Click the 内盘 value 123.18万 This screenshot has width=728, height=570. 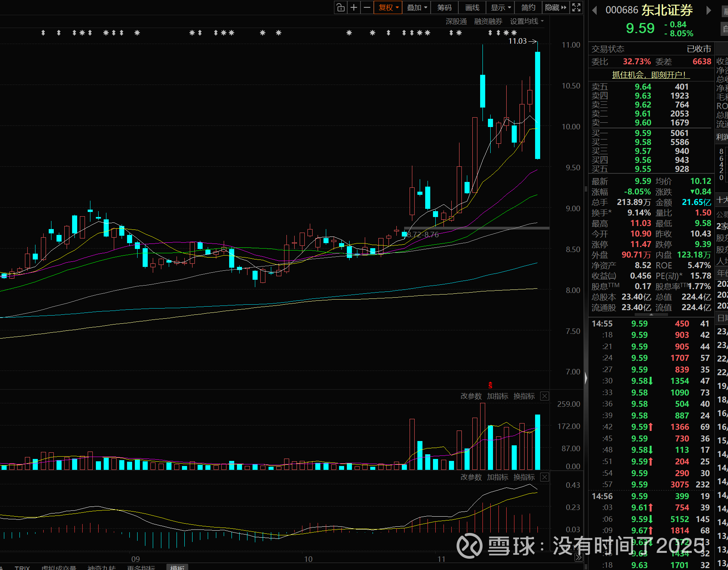click(x=694, y=255)
